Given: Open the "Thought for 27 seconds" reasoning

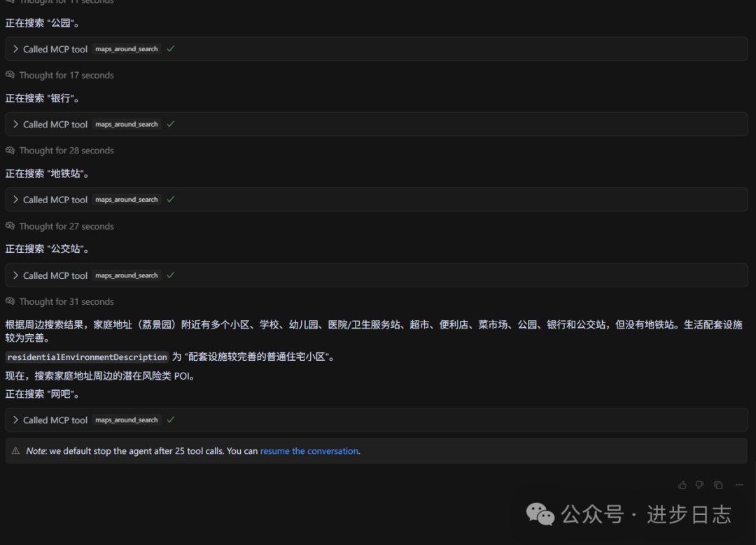Looking at the screenshot, I should [x=66, y=226].
